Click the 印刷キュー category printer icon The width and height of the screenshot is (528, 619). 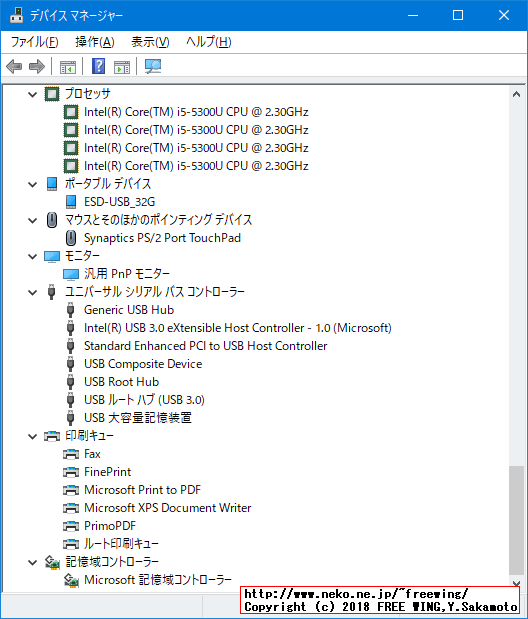pos(52,436)
